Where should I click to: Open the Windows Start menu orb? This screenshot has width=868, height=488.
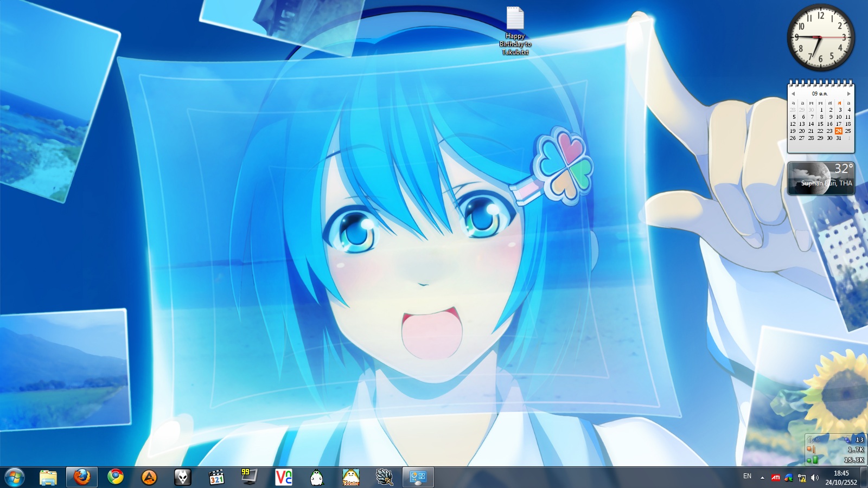(14, 477)
